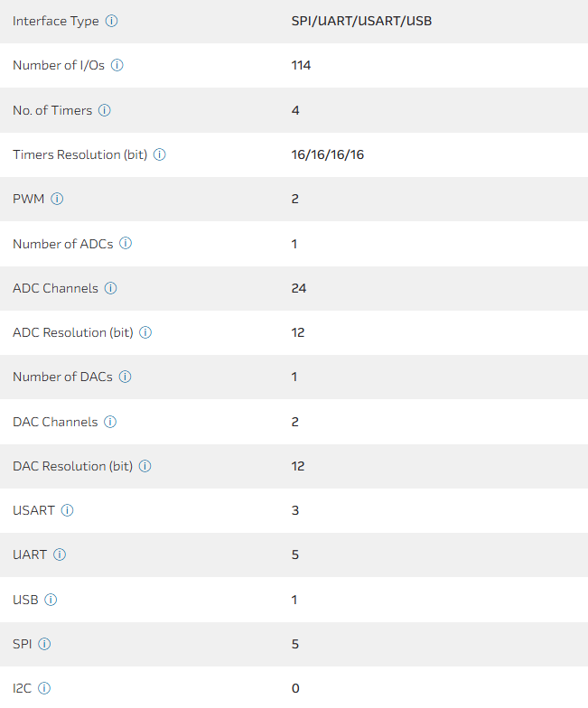
Task: Show info icon next to I2C
Action: point(44,688)
